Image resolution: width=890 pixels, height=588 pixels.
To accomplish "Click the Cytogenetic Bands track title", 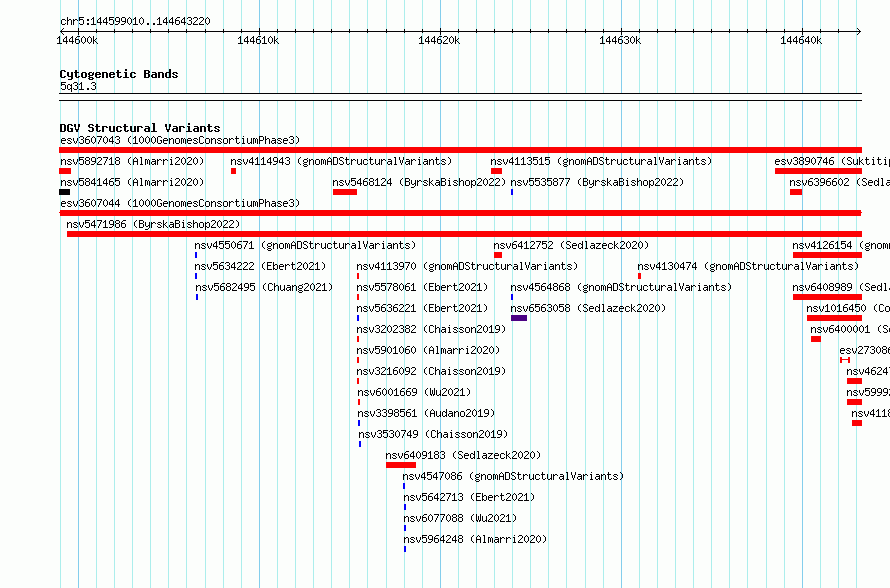I will pos(119,74).
